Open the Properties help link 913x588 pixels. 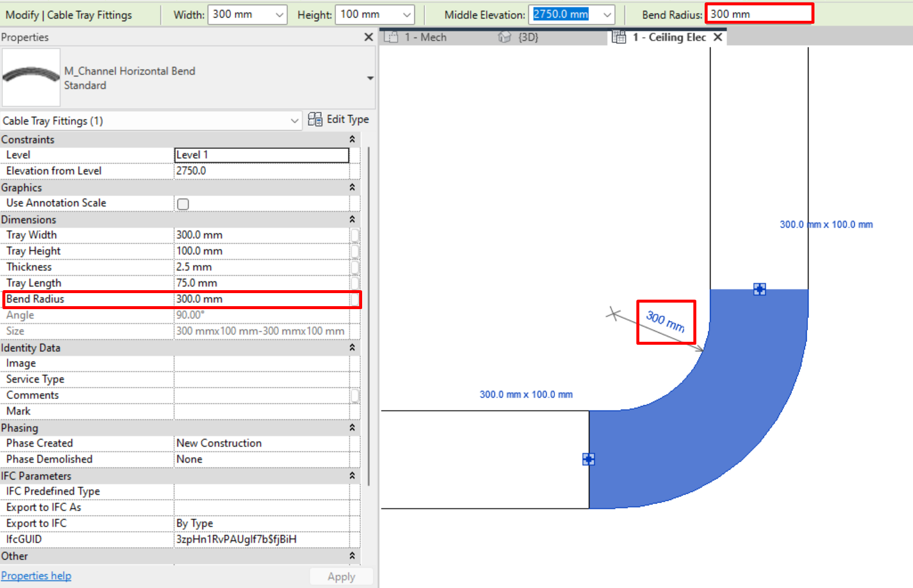coord(36,576)
